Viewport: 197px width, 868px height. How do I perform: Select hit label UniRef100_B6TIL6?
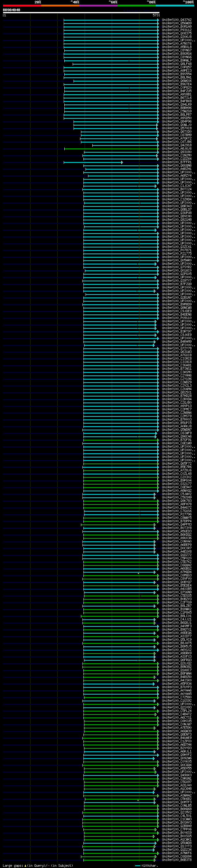coord(177,98)
